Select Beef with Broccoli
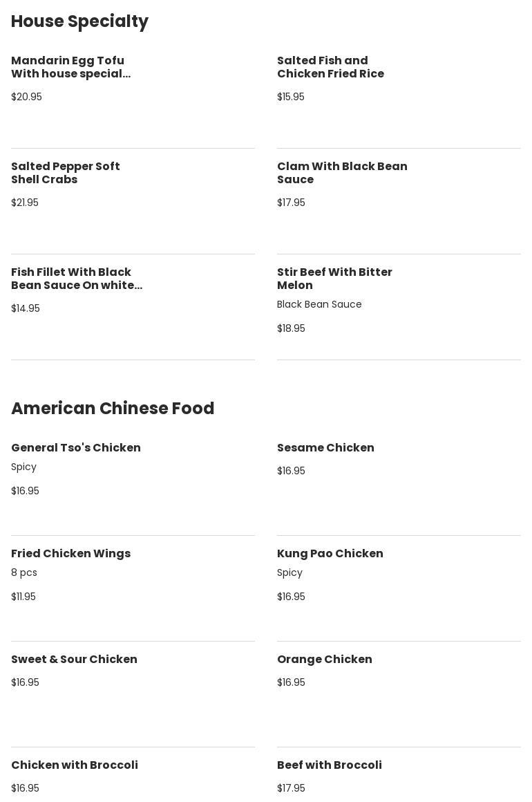 click(x=329, y=765)
